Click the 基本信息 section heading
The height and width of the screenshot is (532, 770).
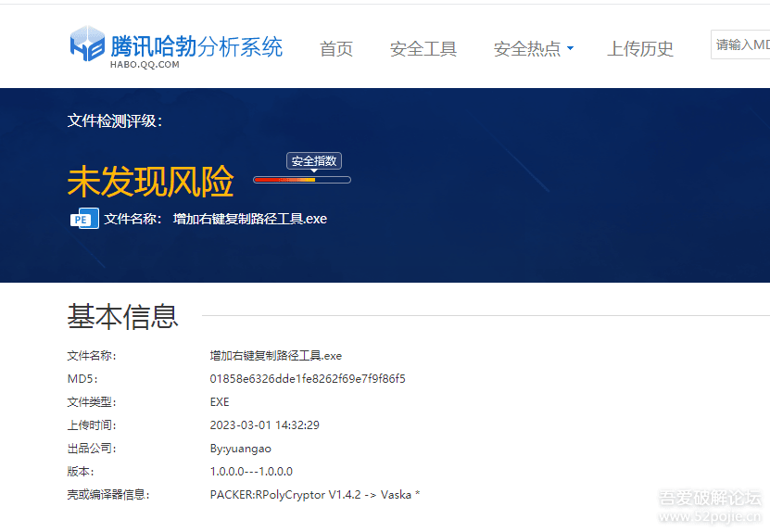[122, 316]
